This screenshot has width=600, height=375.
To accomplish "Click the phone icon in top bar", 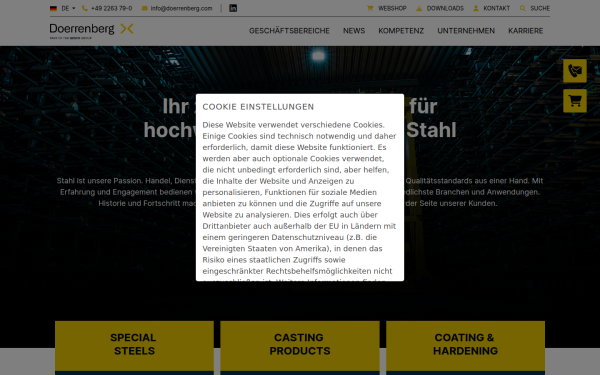I will (x=85, y=8).
